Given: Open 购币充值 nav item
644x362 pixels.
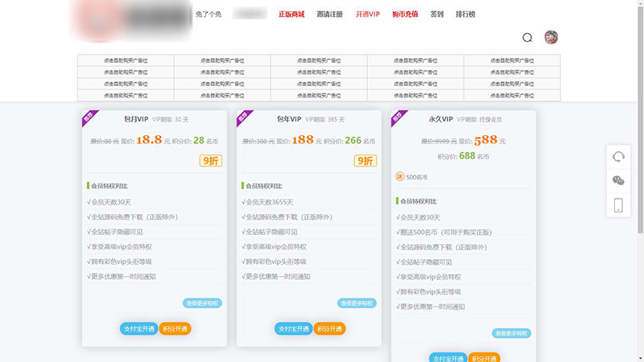Looking at the screenshot, I should (x=405, y=14).
